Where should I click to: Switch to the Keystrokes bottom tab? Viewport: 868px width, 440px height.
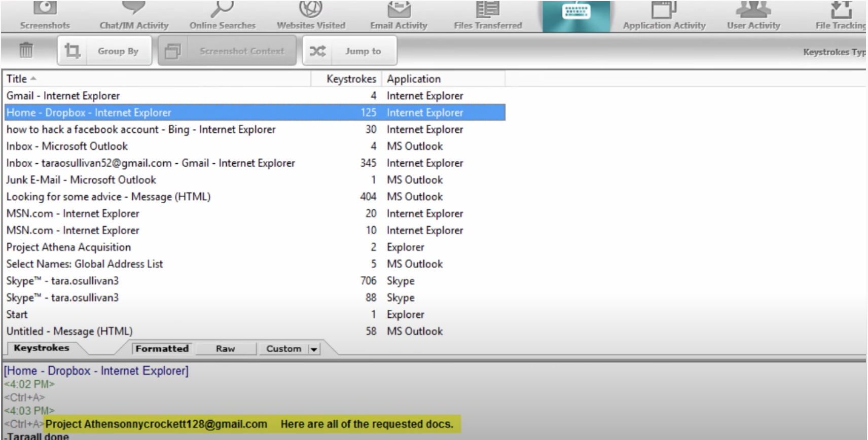coord(41,348)
